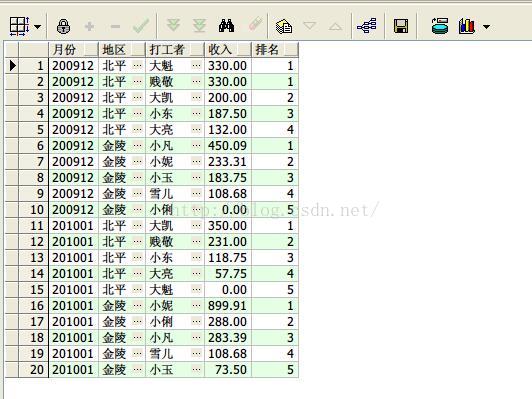Fetch next page with single-bar double arrow

pos(173,25)
